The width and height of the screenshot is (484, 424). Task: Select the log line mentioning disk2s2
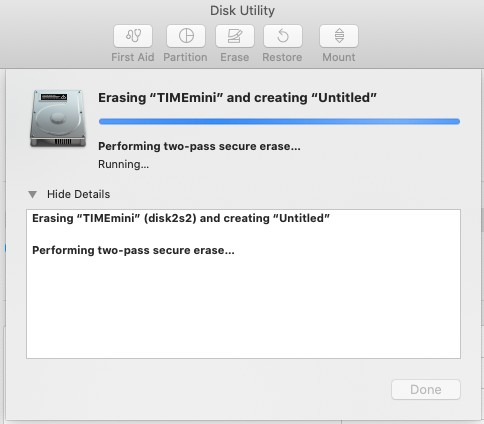(x=181, y=218)
